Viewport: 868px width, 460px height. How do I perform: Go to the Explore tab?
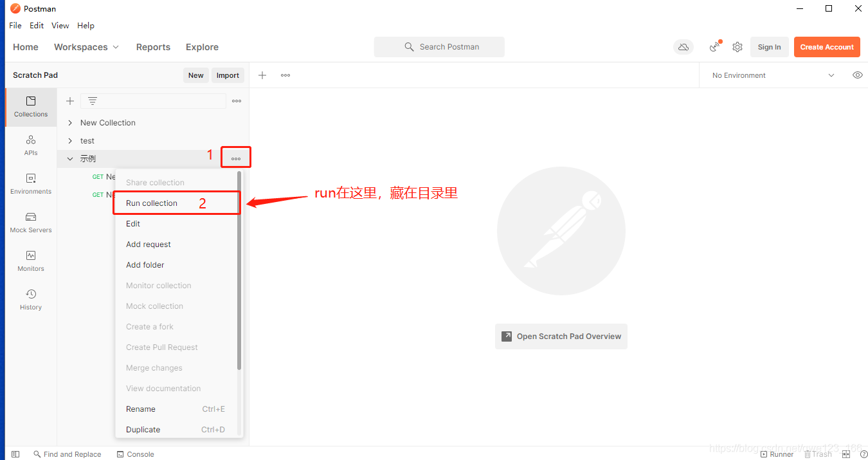tap(202, 47)
